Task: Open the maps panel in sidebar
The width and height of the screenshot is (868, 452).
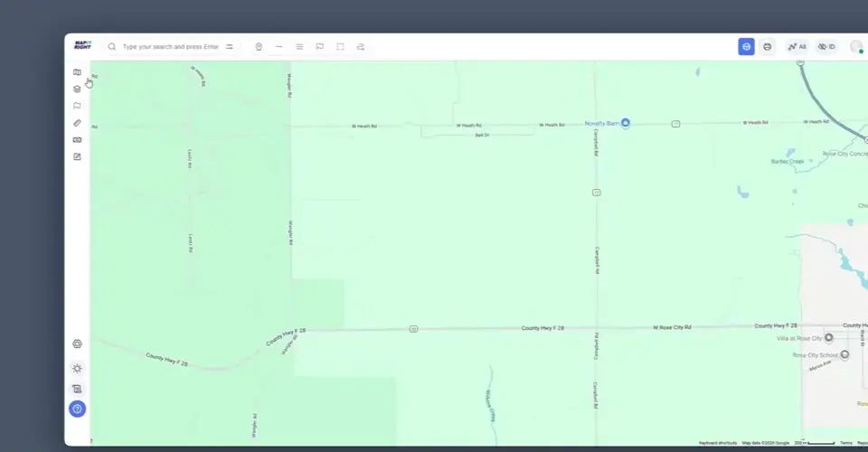Action: [77, 72]
